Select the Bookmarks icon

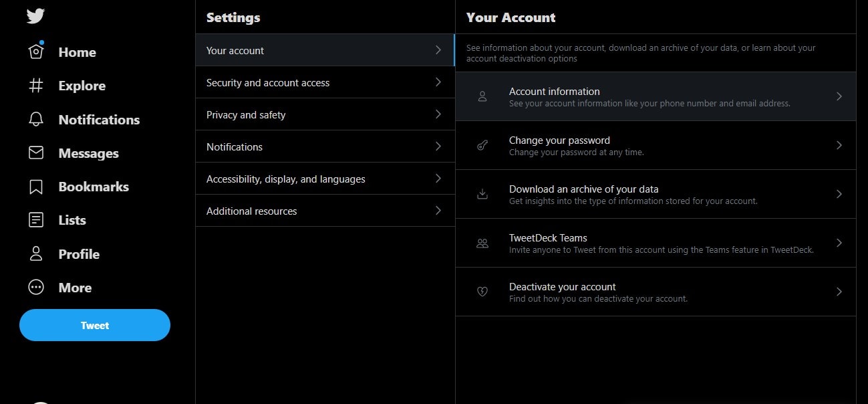click(x=35, y=186)
